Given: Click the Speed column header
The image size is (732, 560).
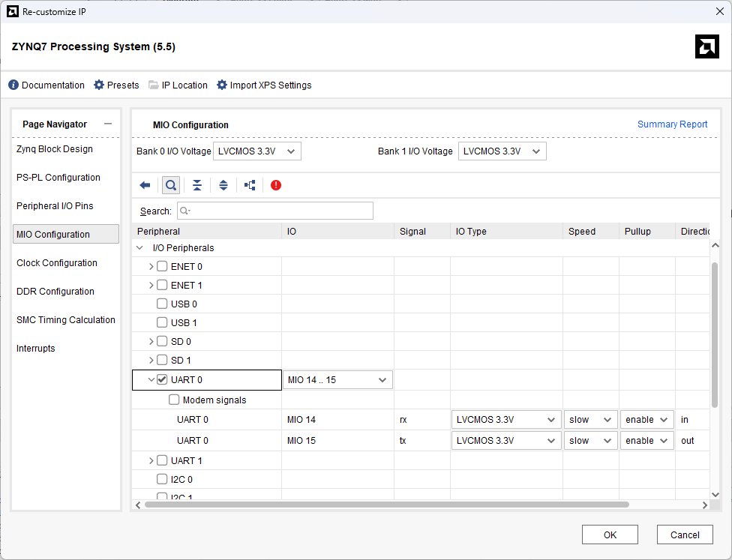Looking at the screenshot, I should pyautogui.click(x=591, y=232).
